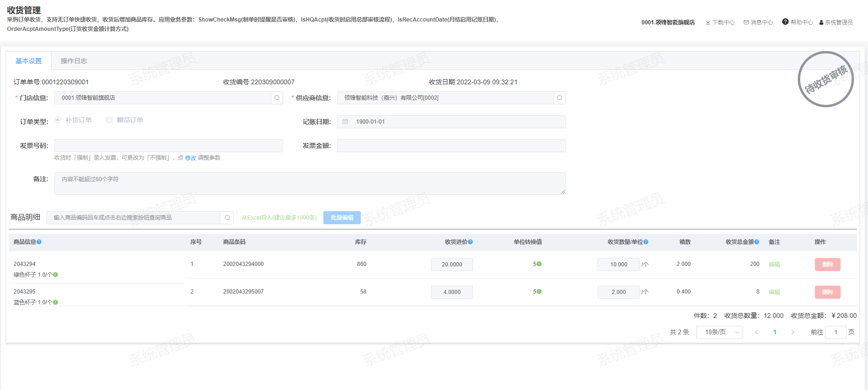Click the 收货编号 220309000007 text
The image size is (868, 390).
pos(259,82)
